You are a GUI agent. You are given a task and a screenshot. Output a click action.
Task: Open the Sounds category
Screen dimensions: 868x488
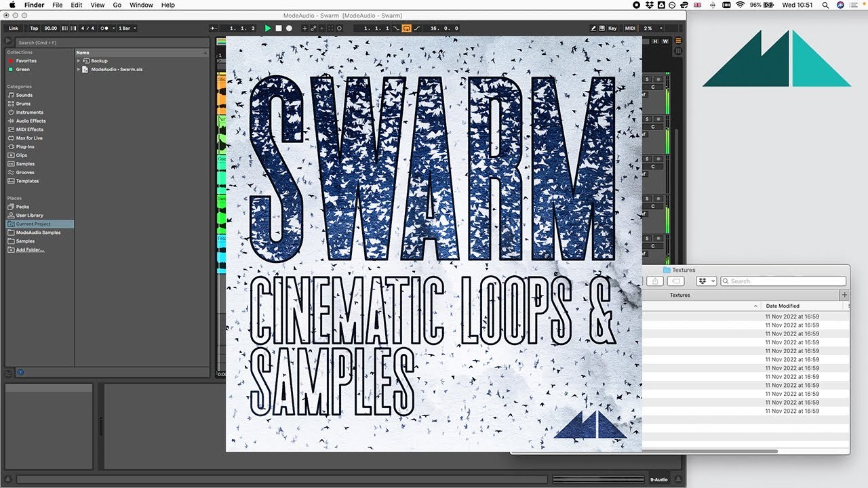(x=24, y=95)
